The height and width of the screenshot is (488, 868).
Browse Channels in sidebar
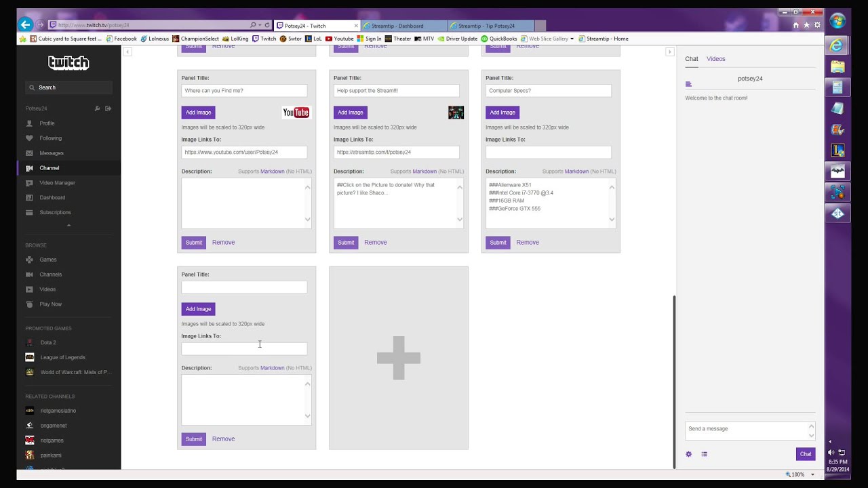50,274
